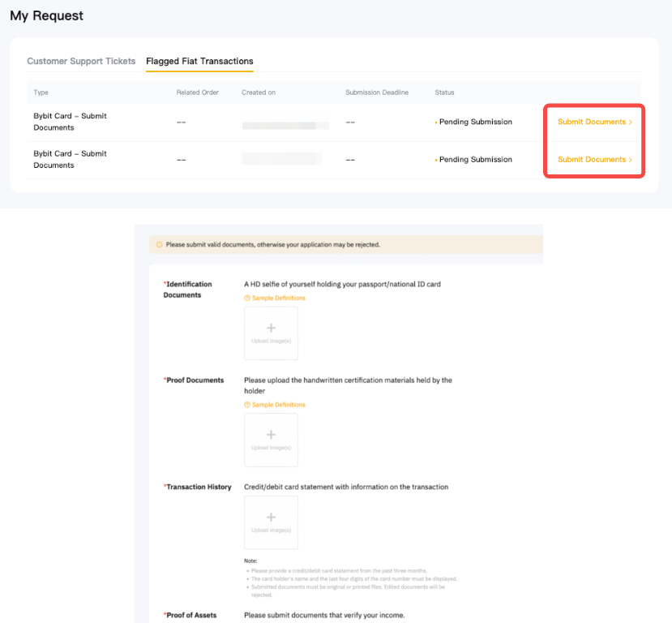Click the Upload Image(s) box under Proof Documents
Screen dimensions: 672x623
271,440
